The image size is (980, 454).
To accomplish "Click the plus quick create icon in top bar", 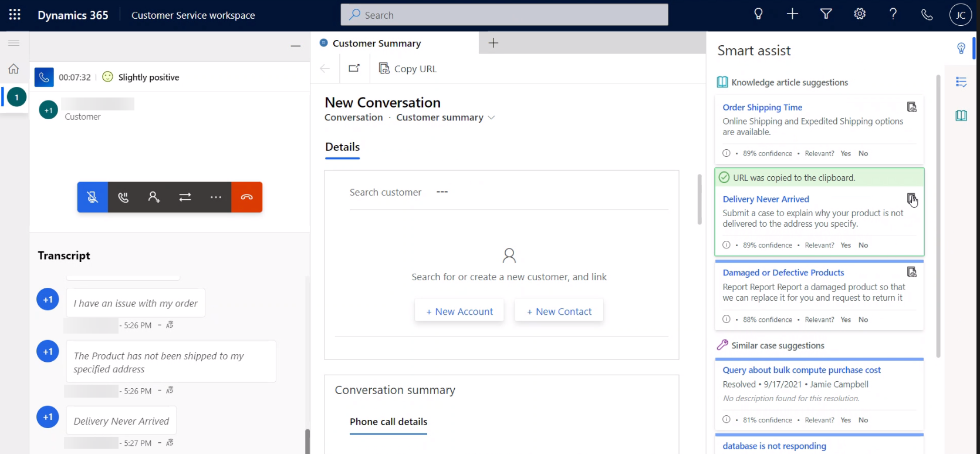I will 792,14.
